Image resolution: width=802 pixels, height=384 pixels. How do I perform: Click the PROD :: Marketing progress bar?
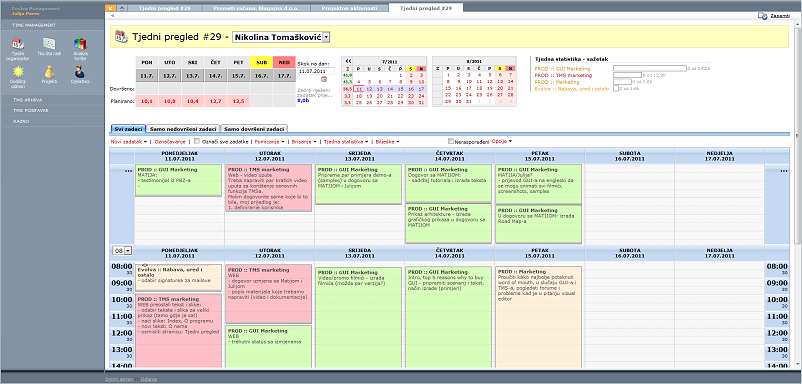tap(622, 82)
